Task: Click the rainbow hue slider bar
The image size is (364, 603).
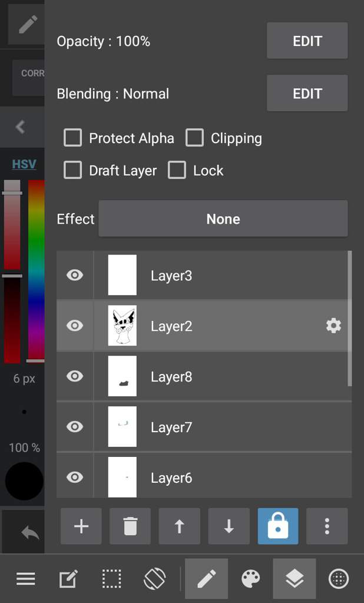Action: pos(37,271)
